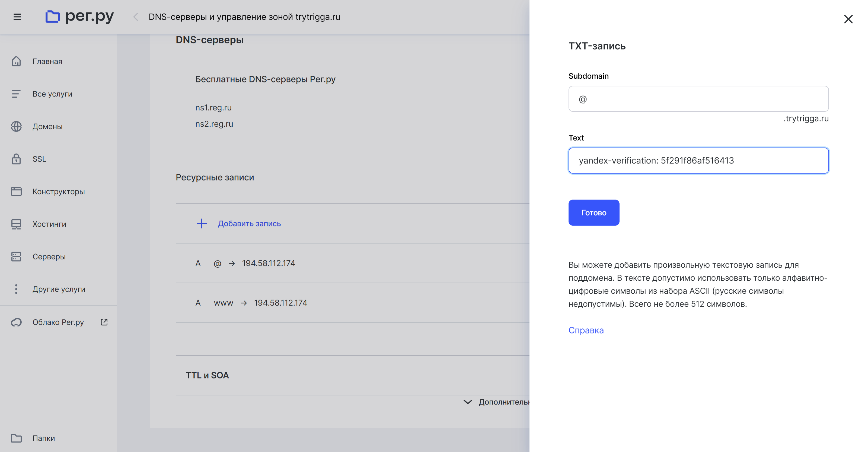Click the Хостинги icon
Viewport: 868px width, 452px height.
[x=16, y=224]
